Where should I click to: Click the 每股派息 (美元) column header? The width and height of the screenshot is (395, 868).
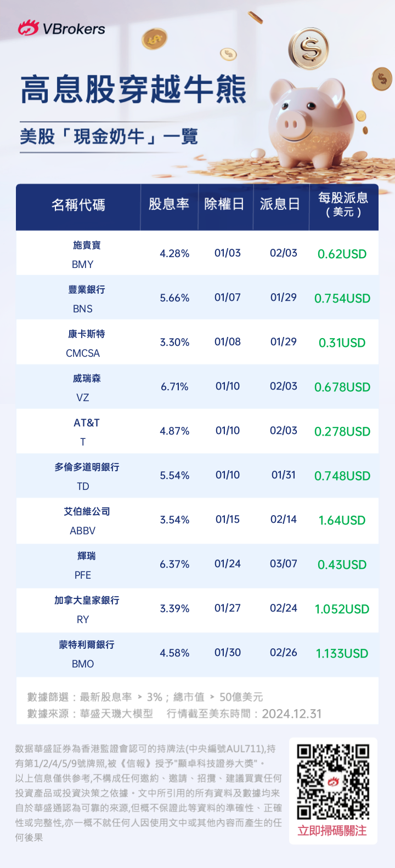[x=343, y=204]
